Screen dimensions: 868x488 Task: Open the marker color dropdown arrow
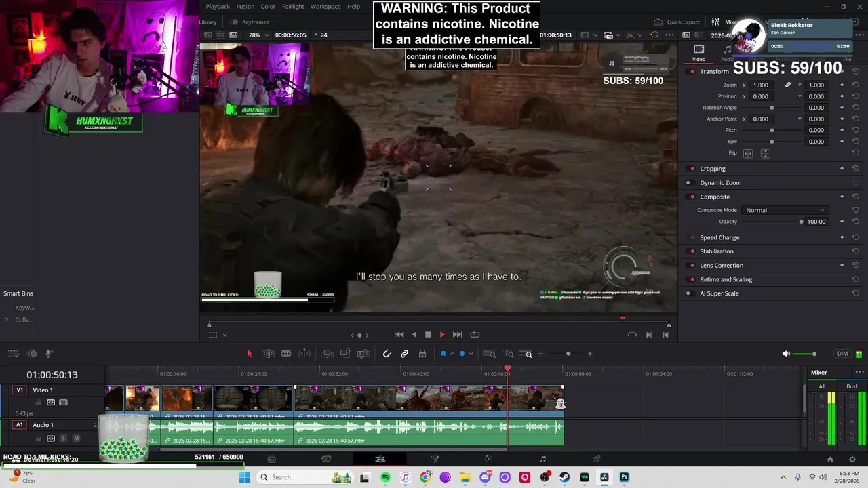point(471,354)
